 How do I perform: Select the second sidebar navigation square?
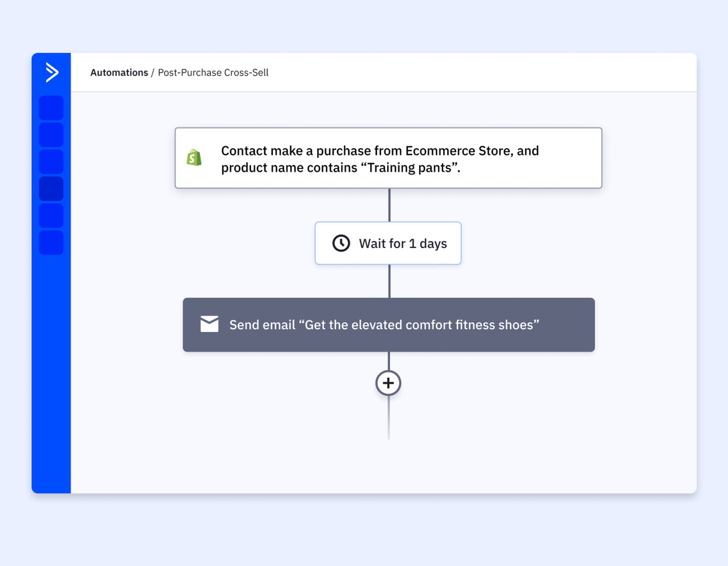[51, 135]
